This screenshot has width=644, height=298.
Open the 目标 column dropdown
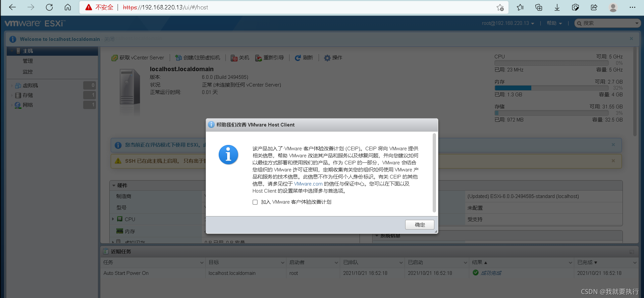pyautogui.click(x=283, y=262)
